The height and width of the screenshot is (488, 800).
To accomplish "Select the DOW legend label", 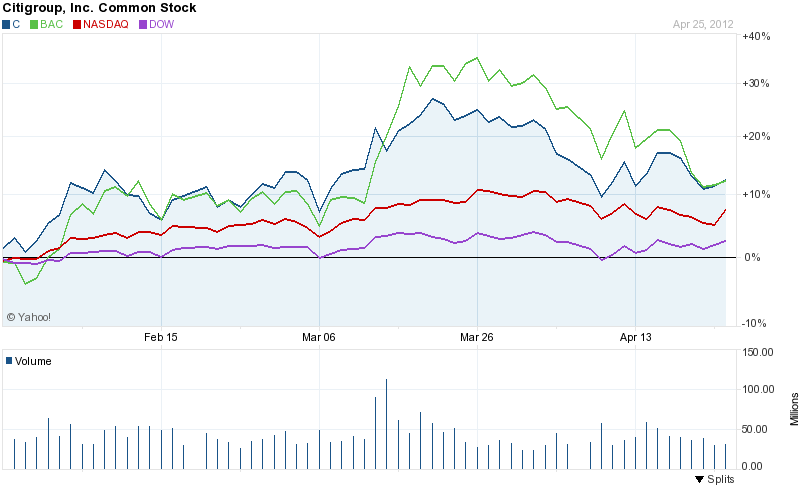I will [x=162, y=23].
